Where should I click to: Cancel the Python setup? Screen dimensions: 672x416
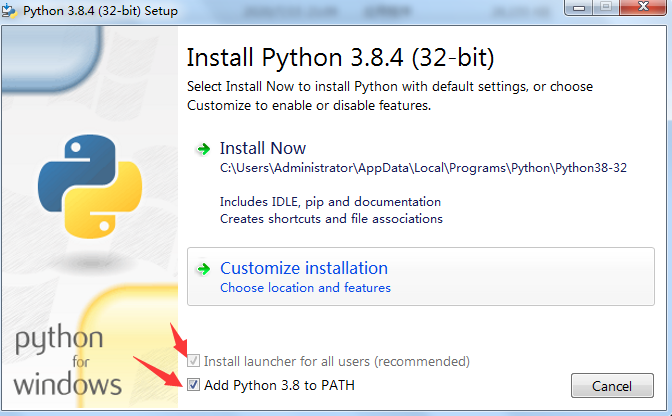pyautogui.click(x=612, y=386)
